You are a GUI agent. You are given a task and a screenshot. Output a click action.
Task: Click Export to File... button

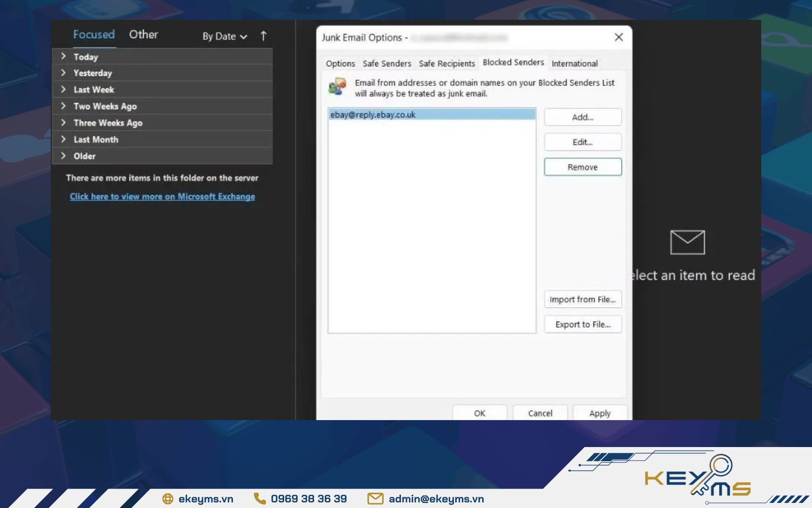583,325
